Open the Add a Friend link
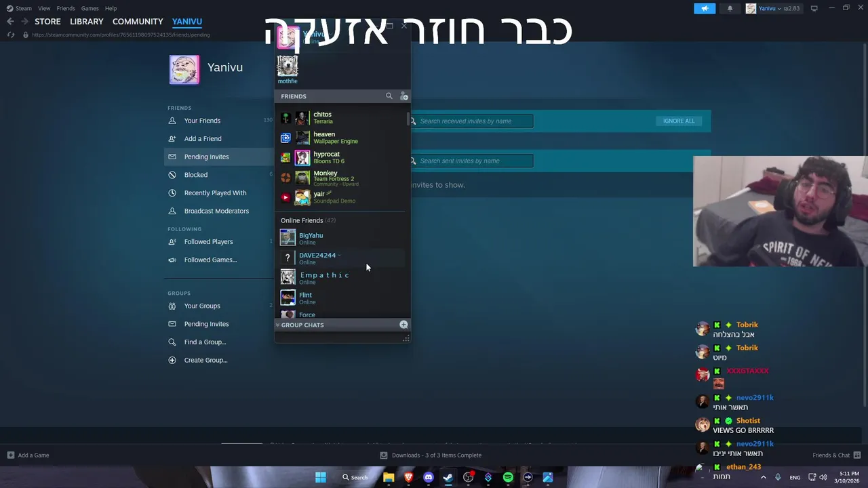 pos(203,138)
